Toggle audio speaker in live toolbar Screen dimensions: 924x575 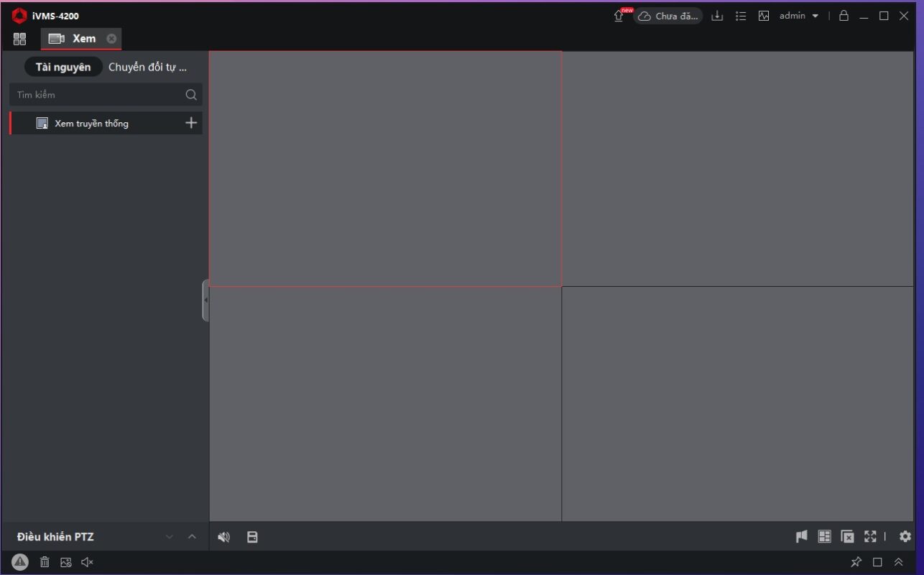coord(224,537)
